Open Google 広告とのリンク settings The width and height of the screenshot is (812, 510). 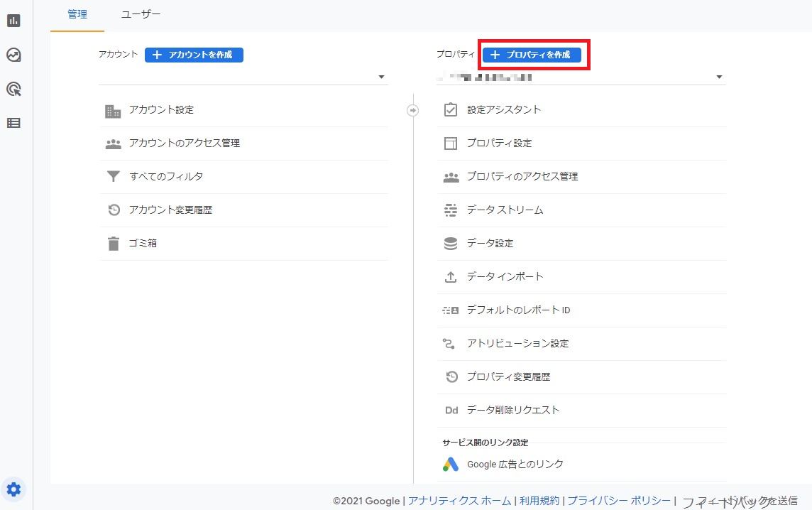click(515, 464)
